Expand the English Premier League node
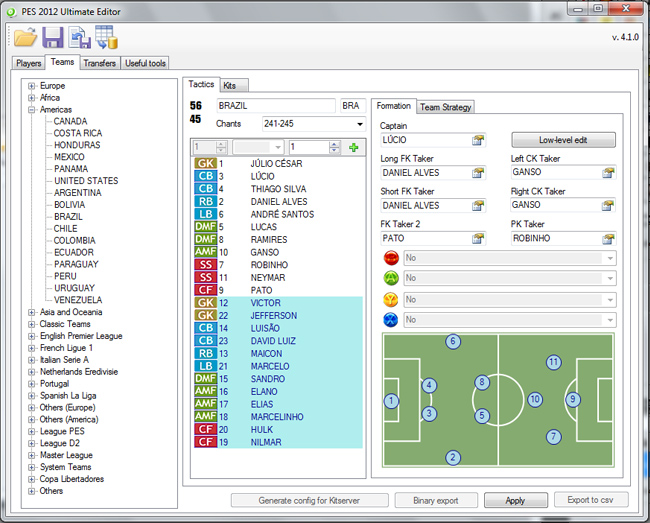 point(32,336)
